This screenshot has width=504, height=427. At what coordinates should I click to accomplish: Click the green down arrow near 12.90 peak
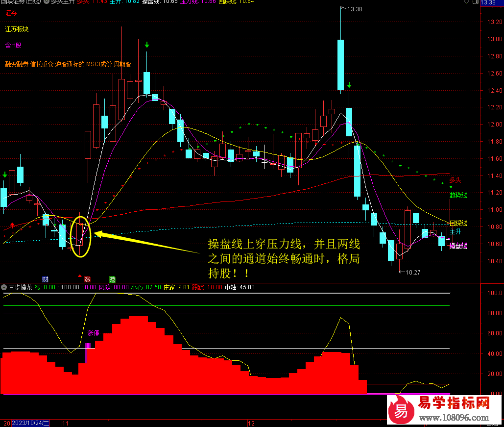tap(147, 45)
